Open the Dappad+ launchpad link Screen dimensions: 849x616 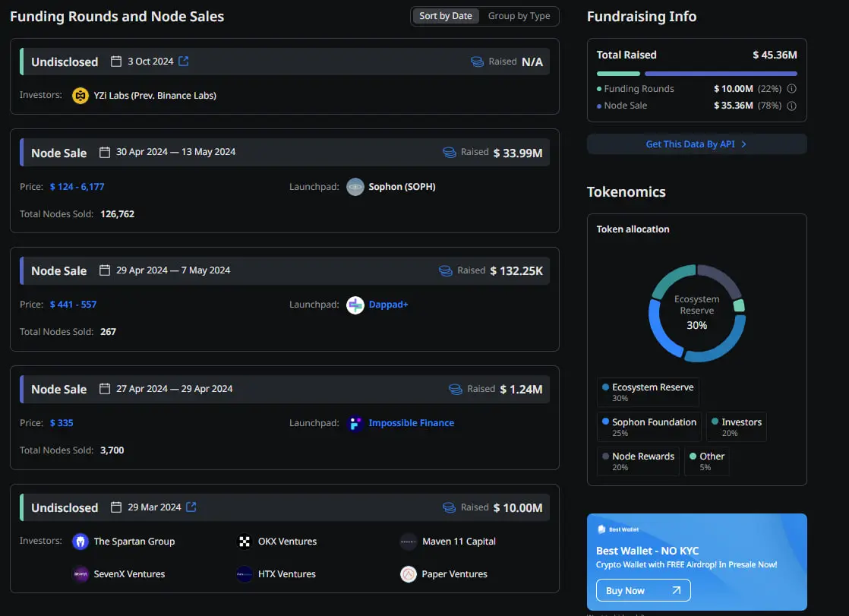[388, 305]
